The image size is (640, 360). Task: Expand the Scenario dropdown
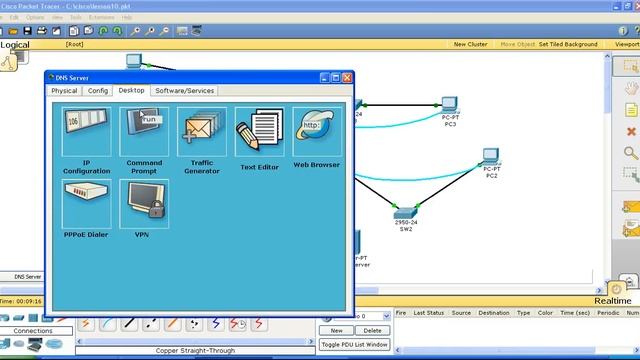click(x=386, y=316)
